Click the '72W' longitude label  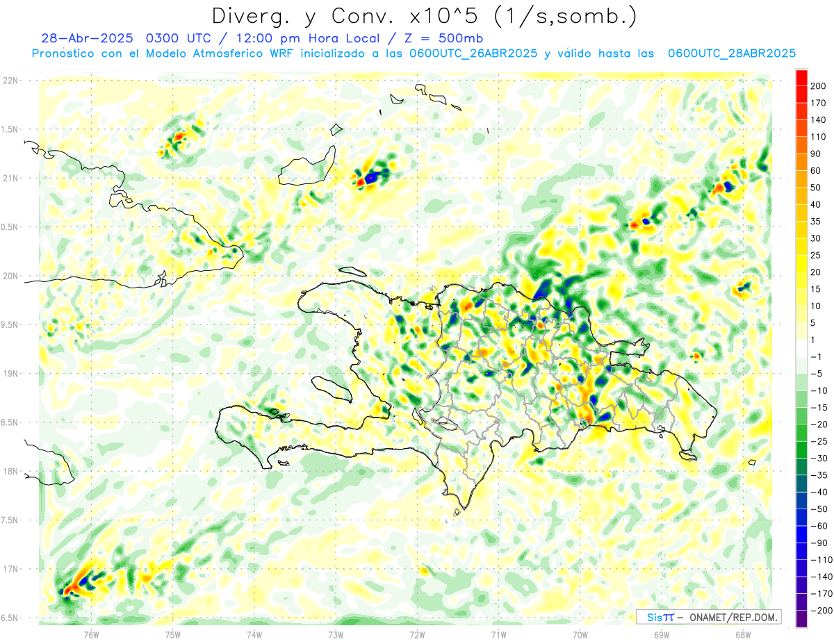(x=417, y=634)
